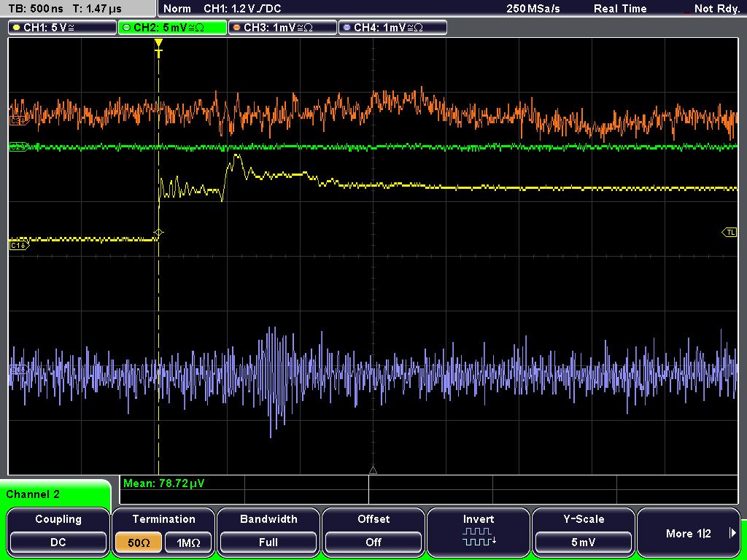Click the Mean: 78.72 µV measurement
The width and height of the screenshot is (747, 560).
coord(164,483)
